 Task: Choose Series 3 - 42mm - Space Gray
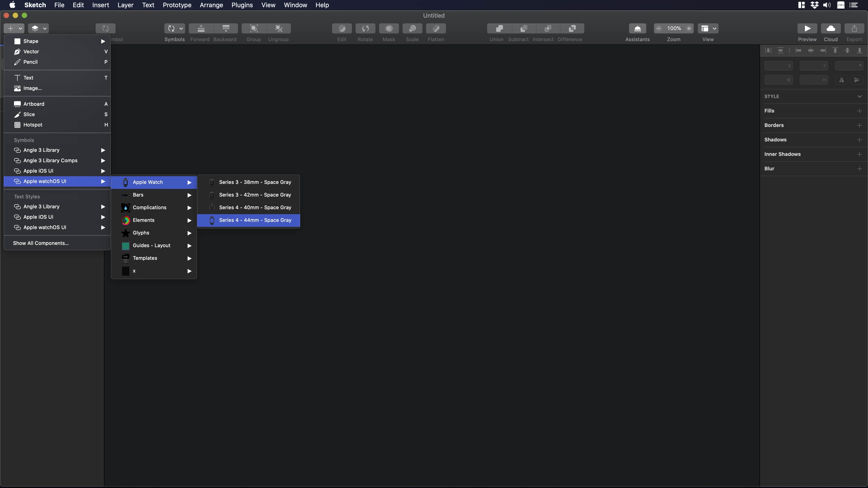pyautogui.click(x=255, y=195)
